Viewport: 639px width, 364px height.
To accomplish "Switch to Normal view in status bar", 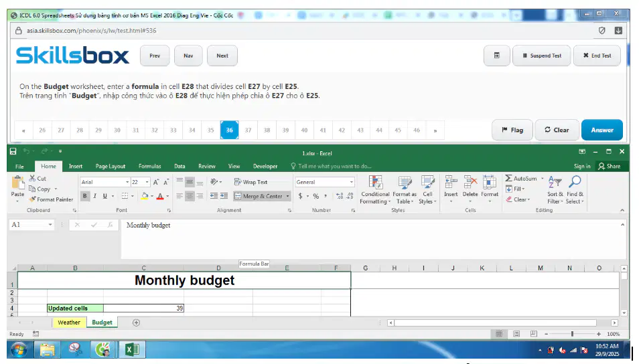I will click(x=499, y=334).
